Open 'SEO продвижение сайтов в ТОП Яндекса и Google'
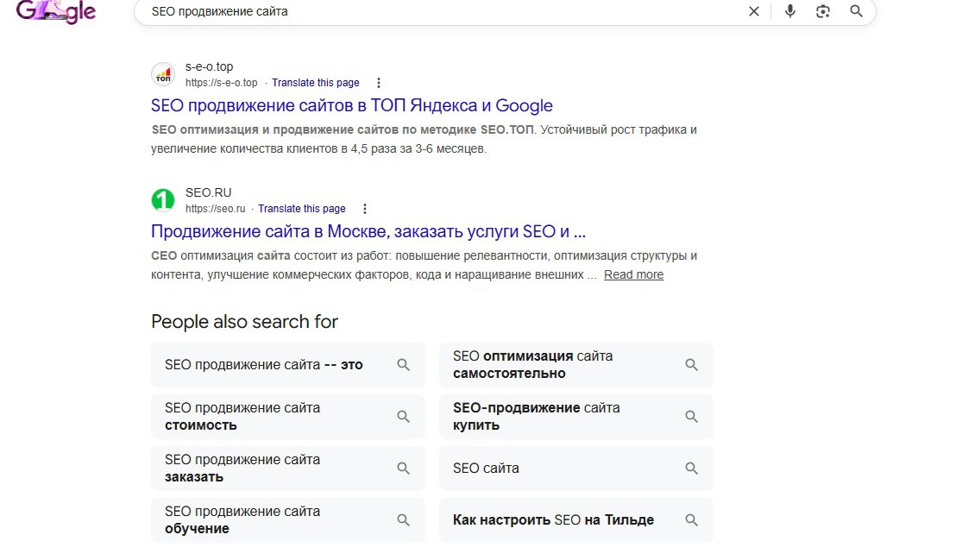The height and width of the screenshot is (560, 962). (x=351, y=105)
